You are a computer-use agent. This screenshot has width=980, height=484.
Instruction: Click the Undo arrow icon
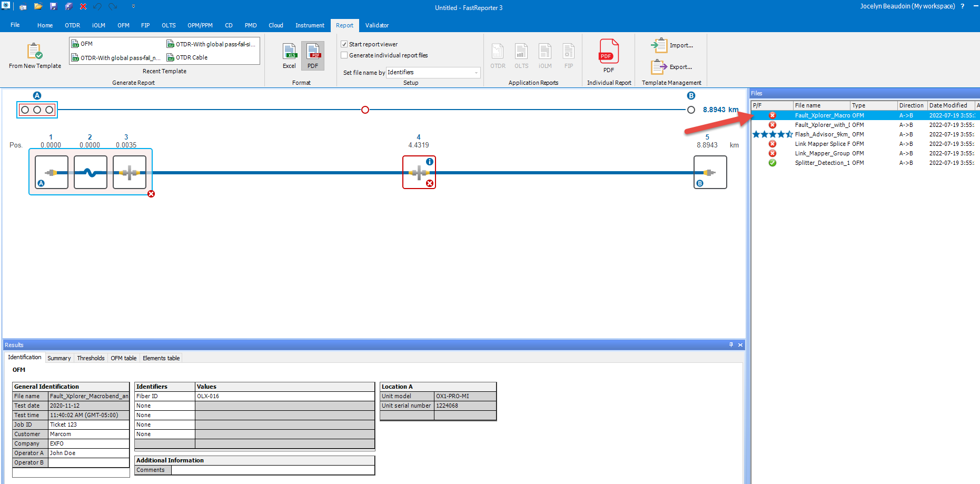point(97,6)
